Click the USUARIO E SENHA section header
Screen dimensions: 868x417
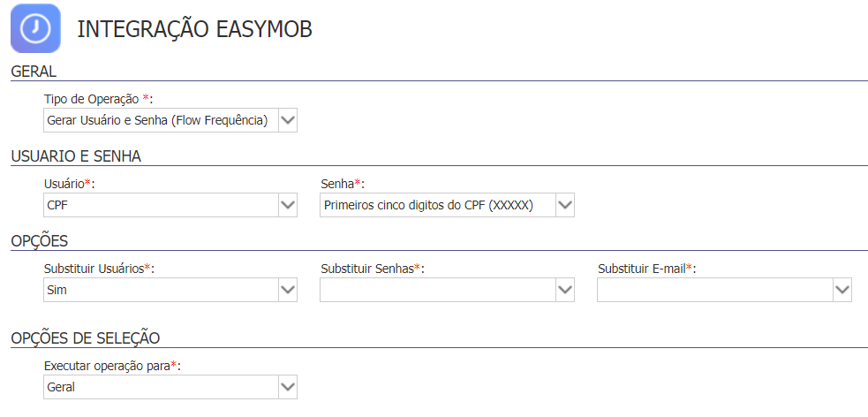point(76,156)
